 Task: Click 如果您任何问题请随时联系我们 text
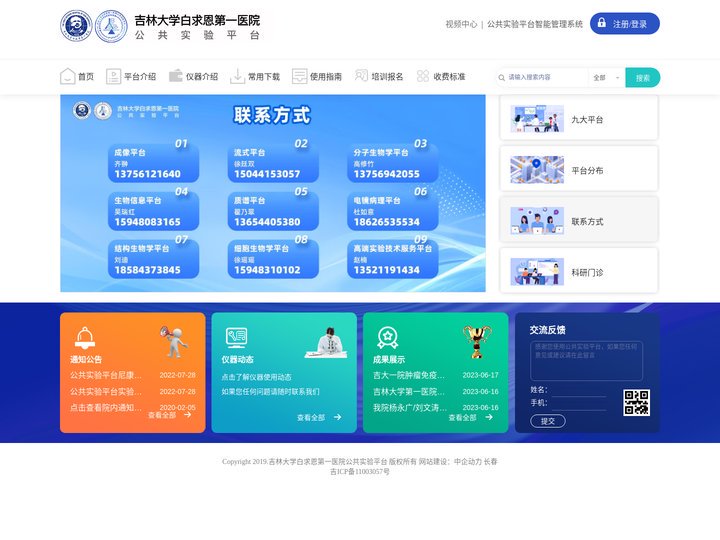coord(270,392)
